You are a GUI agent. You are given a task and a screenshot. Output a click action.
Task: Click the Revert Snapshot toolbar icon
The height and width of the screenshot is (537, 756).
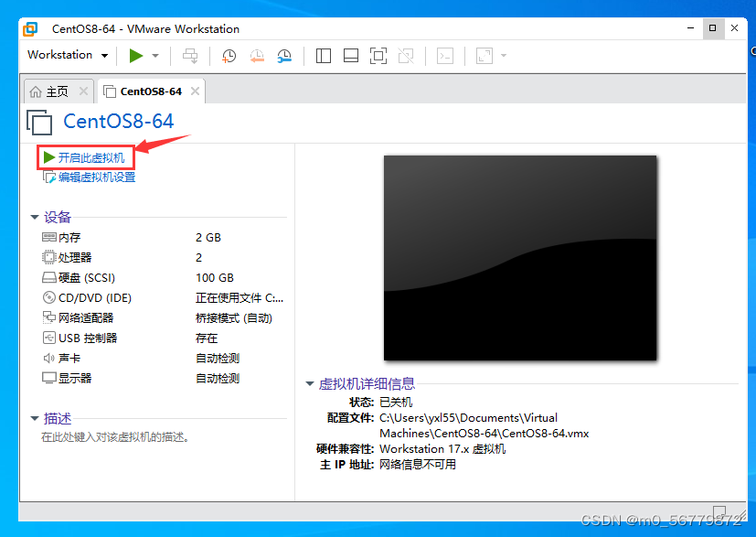(x=256, y=56)
